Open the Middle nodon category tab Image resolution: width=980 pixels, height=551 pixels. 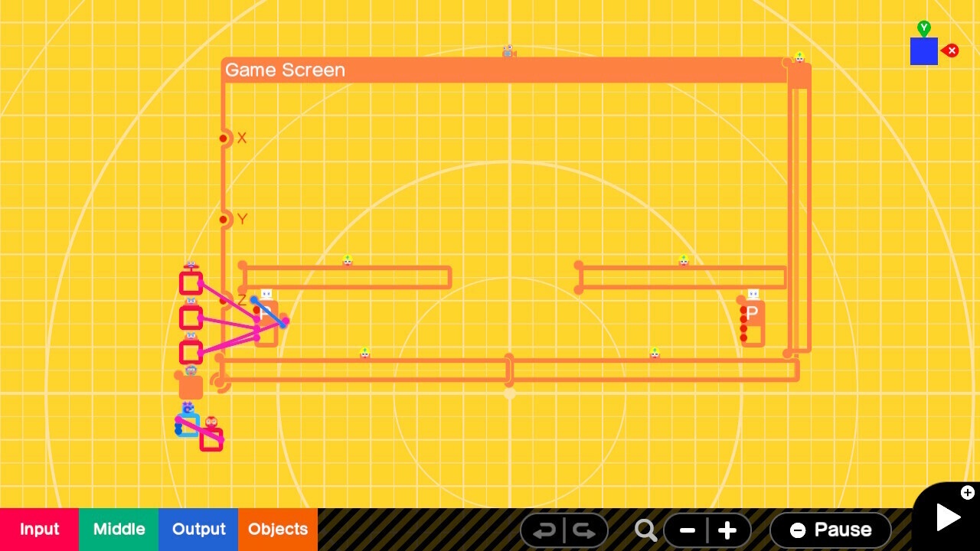point(119,530)
